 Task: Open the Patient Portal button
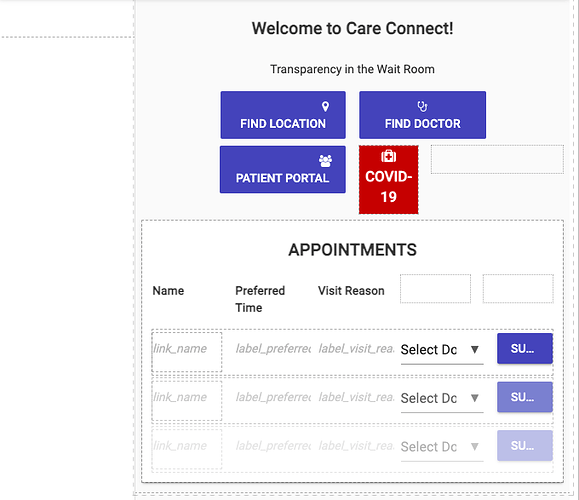[283, 169]
